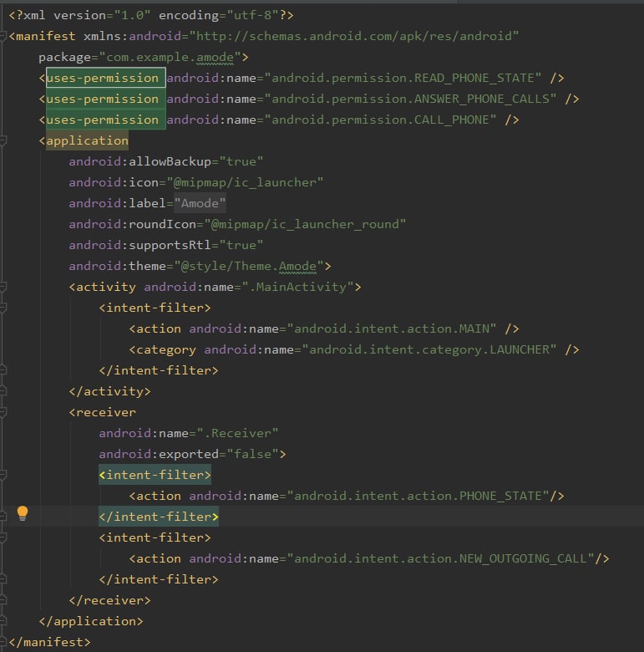Click the "@style/Theme.Amode" theme value
Screen dimensions: 644x652
[x=248, y=266]
